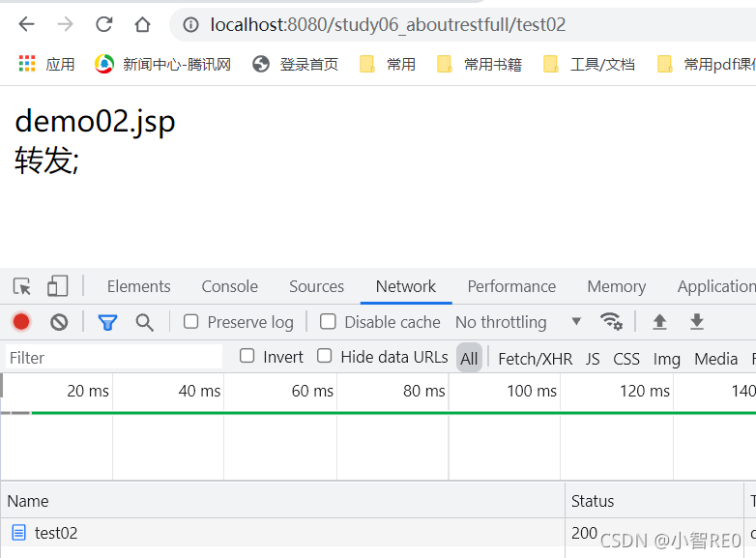This screenshot has height=558, width=756.
Task: Enable the Preserve log checkbox
Action: [190, 322]
